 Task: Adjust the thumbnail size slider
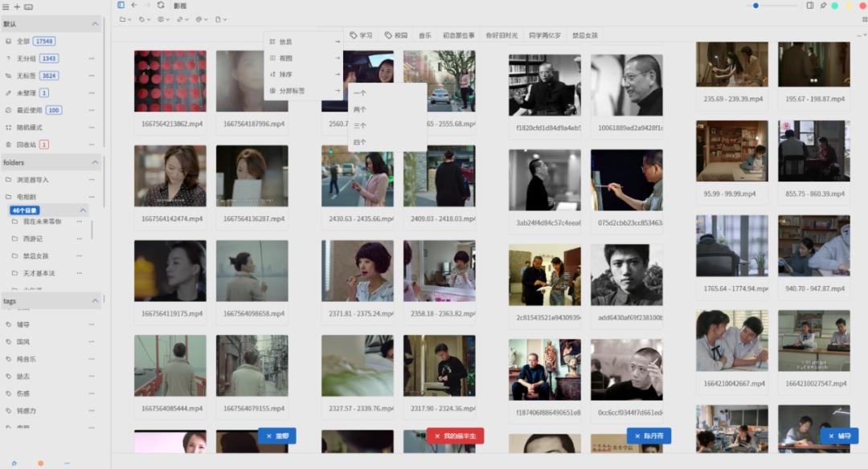(773, 6)
